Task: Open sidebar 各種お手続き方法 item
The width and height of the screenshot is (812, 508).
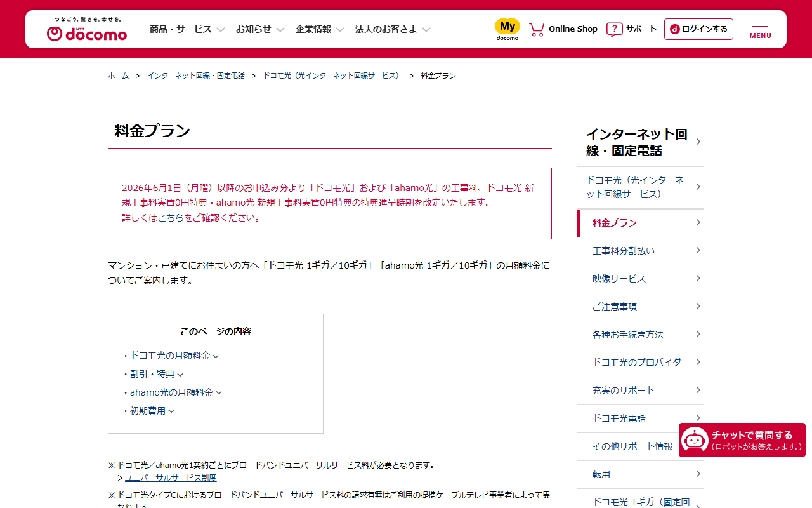Action: [641, 335]
